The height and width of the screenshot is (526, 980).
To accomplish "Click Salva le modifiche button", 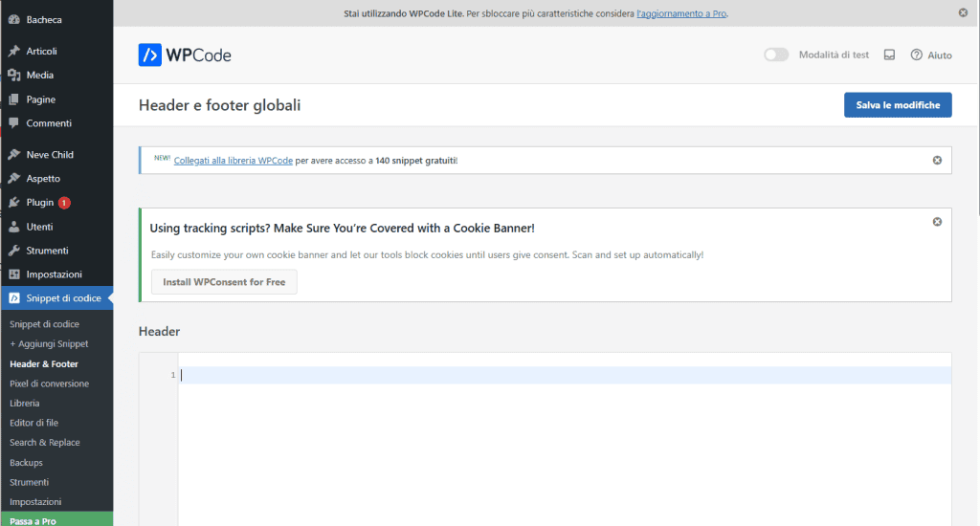I will [898, 105].
